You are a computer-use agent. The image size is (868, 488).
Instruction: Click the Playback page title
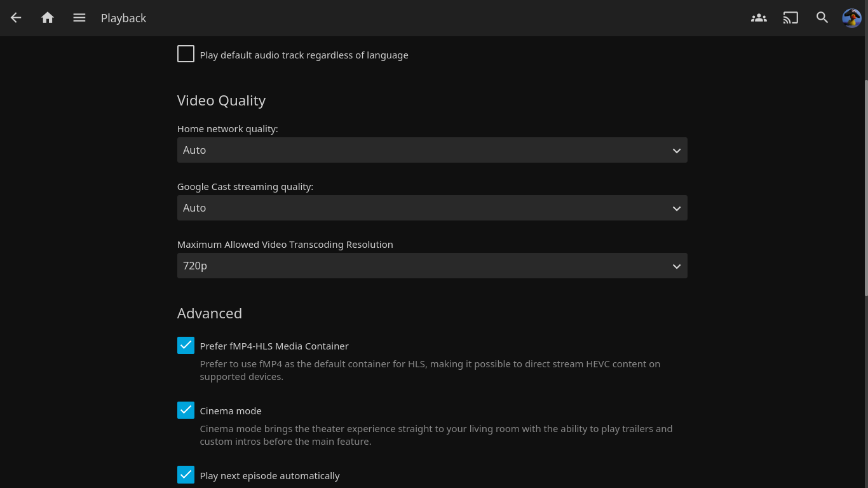[123, 18]
